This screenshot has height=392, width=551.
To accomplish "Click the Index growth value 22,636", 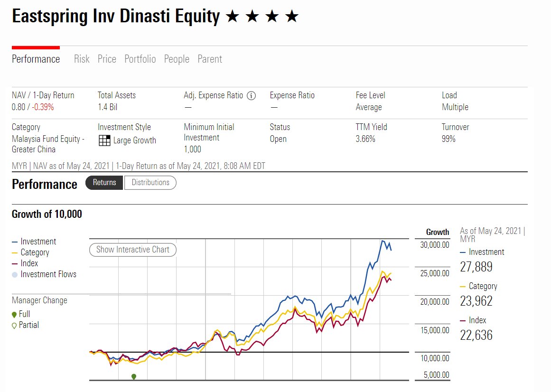I will pyautogui.click(x=476, y=335).
